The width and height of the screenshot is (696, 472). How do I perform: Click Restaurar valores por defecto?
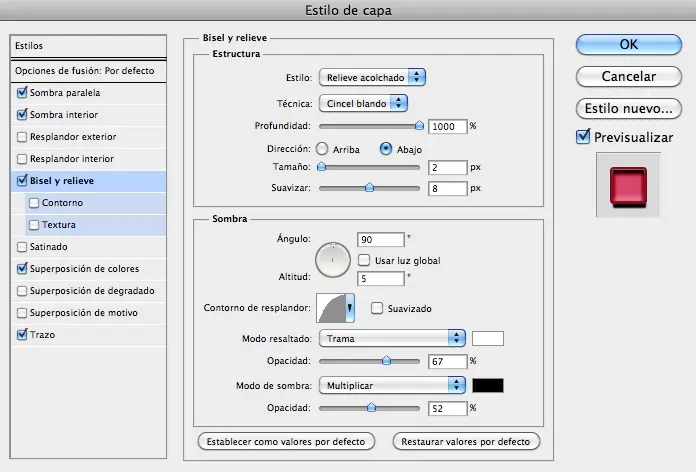[466, 441]
